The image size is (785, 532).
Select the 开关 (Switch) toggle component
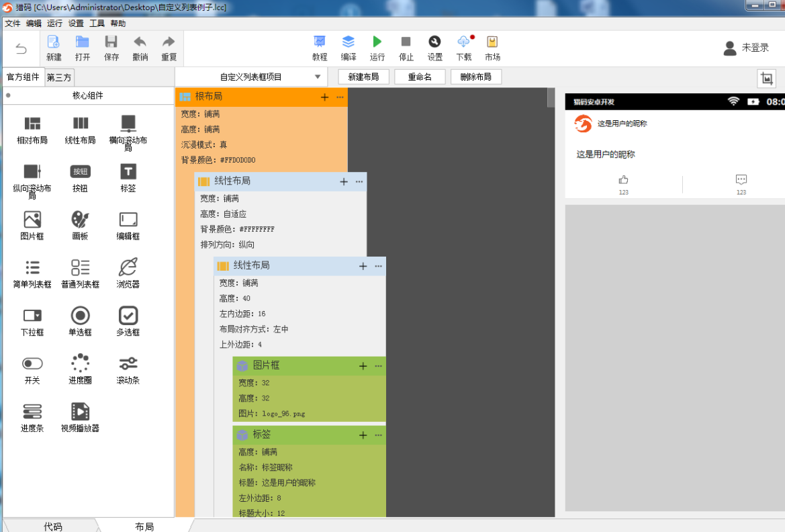tap(32, 364)
